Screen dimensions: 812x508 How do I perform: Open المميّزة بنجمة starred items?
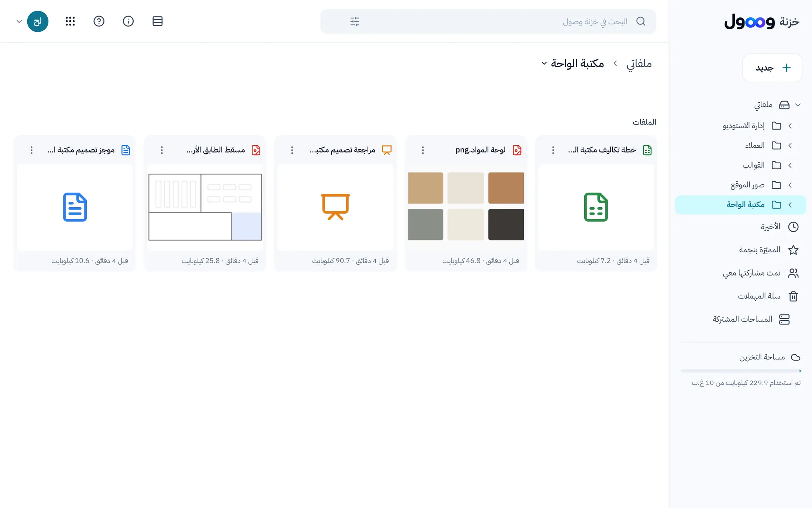point(740,250)
